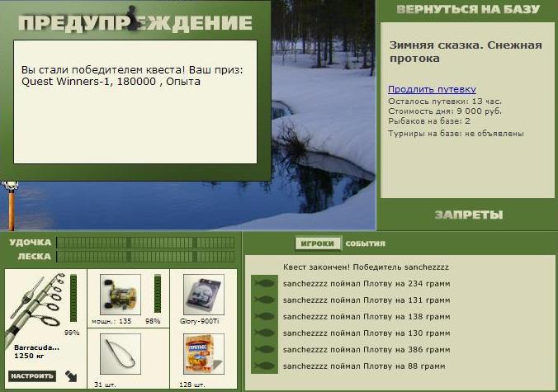558x392 pixels.
Task: Click the text Квест закончен! Победитель sanchezzzz
Action: click(366, 267)
